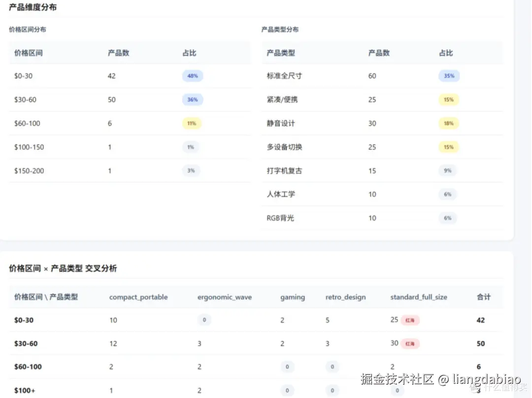Click compact_portable value 10 for $0-30

[113, 320]
